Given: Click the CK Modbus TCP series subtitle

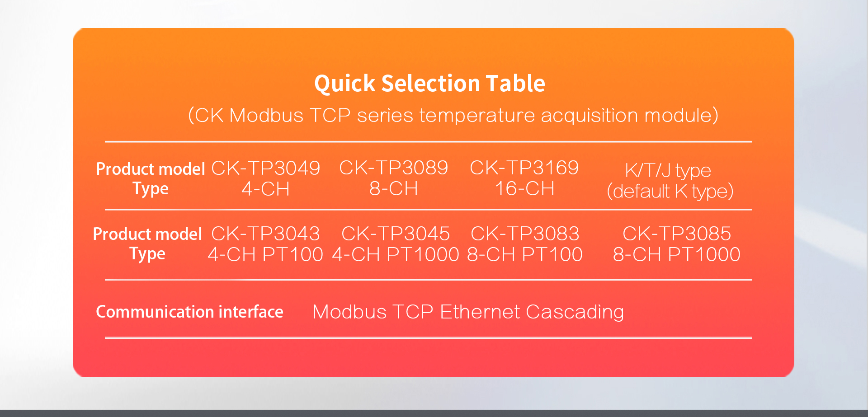Looking at the screenshot, I should (453, 115).
